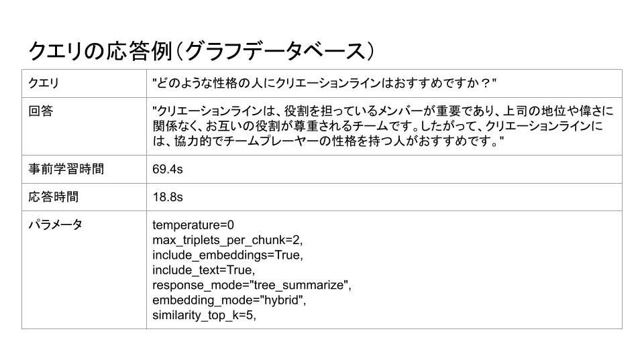
Task: Select the クエリ label cell
Action: pyautogui.click(x=85, y=83)
